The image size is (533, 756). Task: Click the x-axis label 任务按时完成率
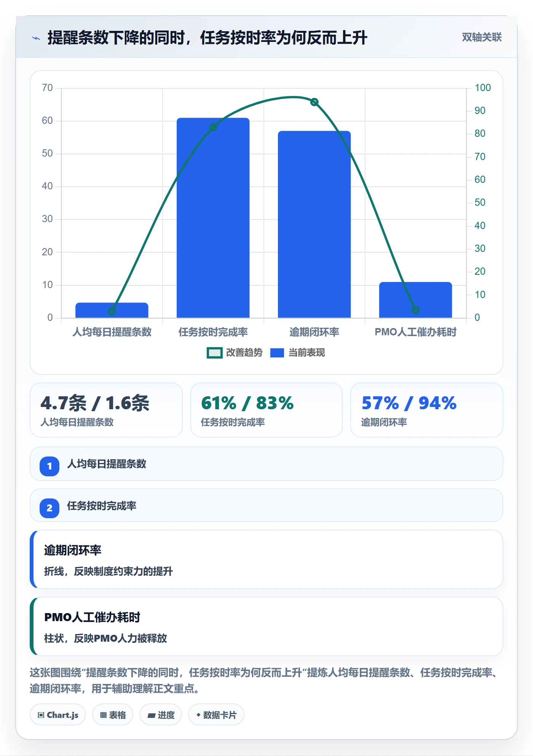213,332
